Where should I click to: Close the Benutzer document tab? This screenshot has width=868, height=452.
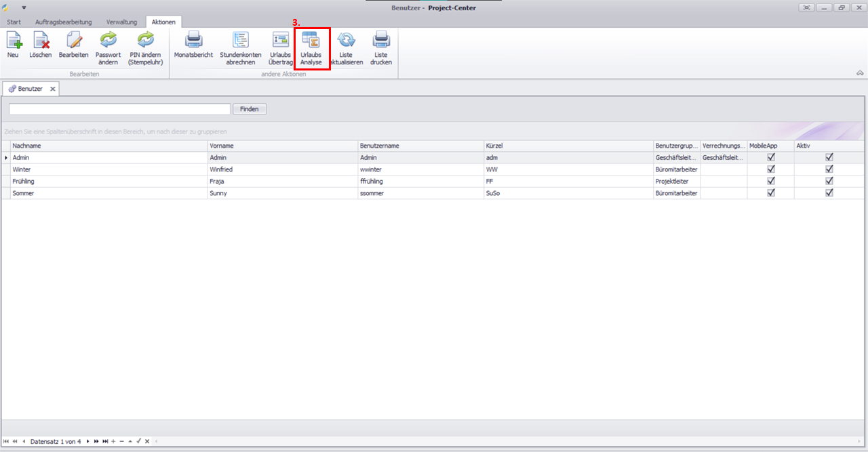(53, 89)
